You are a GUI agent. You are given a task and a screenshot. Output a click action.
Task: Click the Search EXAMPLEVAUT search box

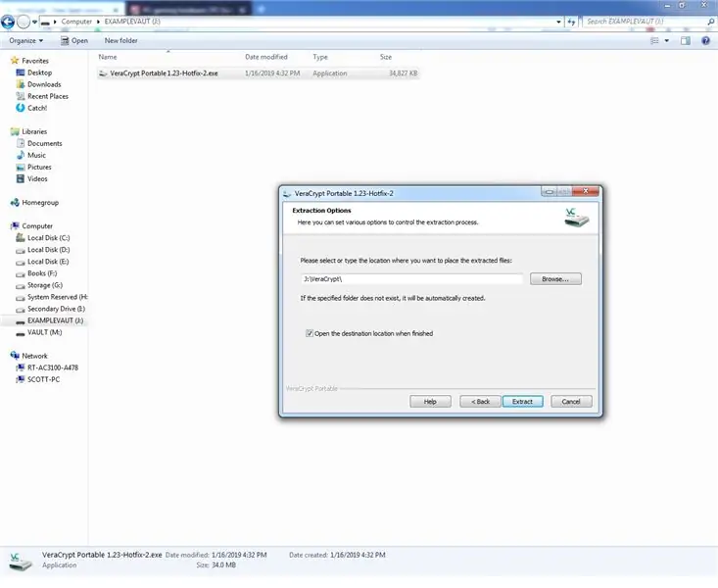coord(645,22)
